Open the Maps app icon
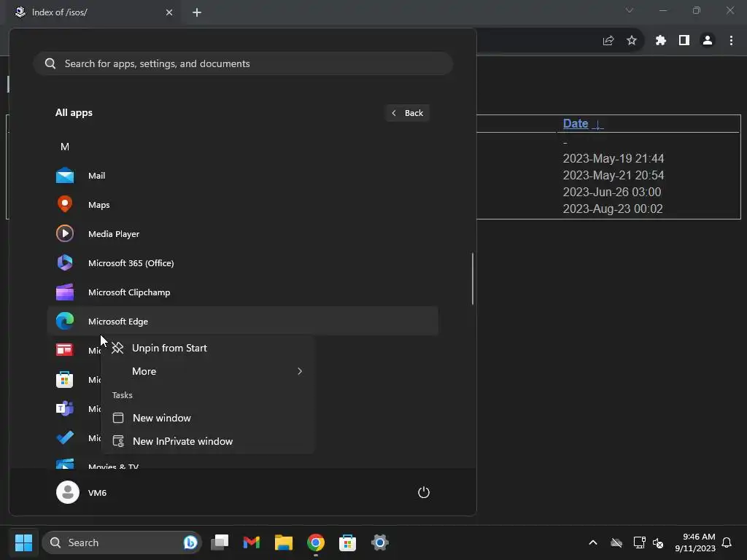 [65, 205]
